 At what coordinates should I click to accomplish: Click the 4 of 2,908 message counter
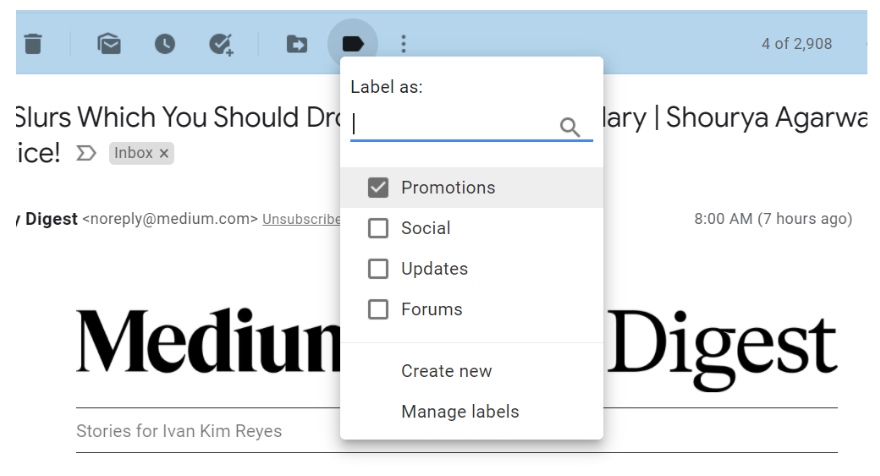click(795, 44)
